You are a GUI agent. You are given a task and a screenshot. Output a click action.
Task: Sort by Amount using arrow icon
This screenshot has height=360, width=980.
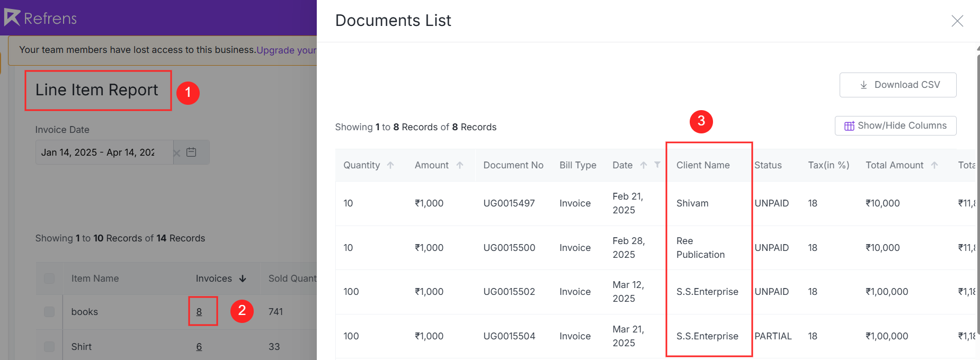[460, 165]
